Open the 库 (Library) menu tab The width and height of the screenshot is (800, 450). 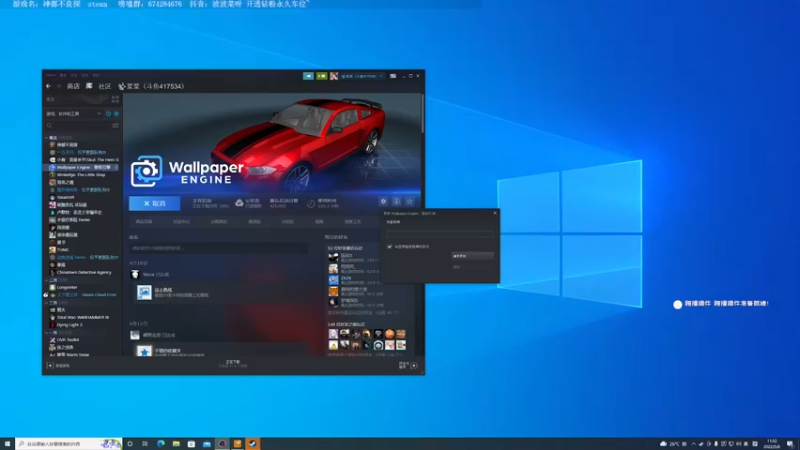tap(89, 86)
